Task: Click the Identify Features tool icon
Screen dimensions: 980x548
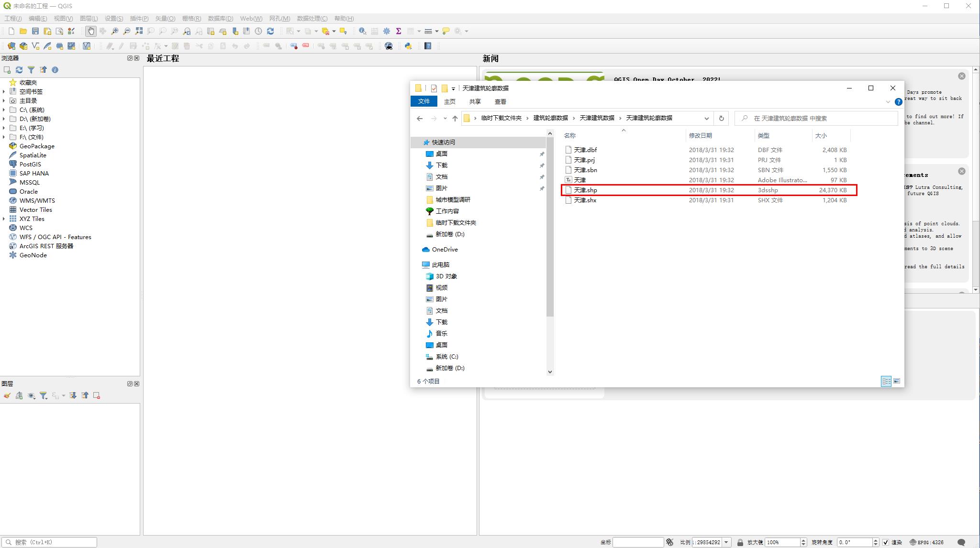Action: pos(363,31)
